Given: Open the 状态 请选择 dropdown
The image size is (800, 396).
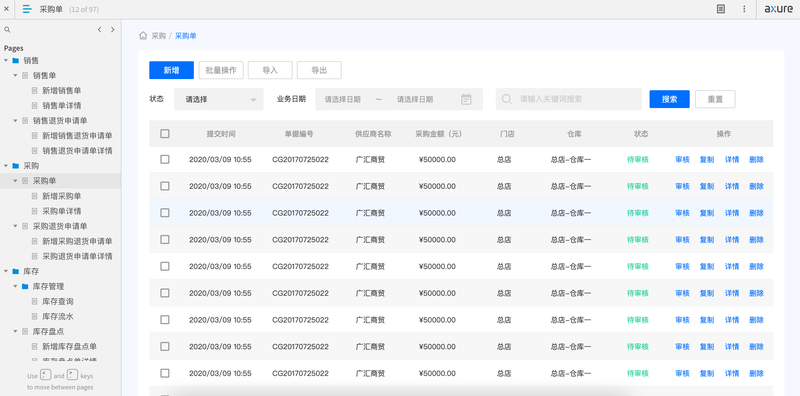Looking at the screenshot, I should [x=219, y=99].
